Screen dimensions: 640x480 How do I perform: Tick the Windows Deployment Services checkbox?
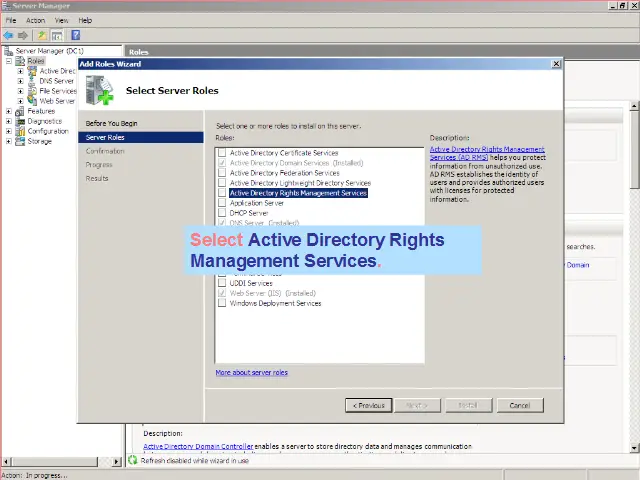(222, 303)
